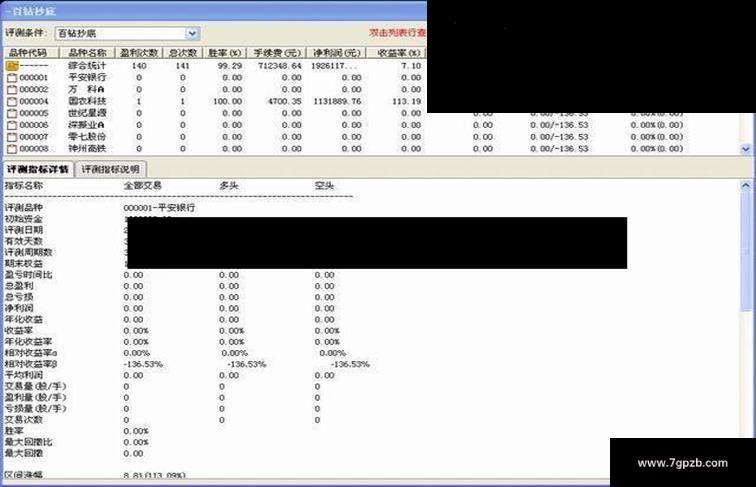Click the 盈亏时间比 indicator label
This screenshot has height=487, width=756.
(x=28, y=275)
